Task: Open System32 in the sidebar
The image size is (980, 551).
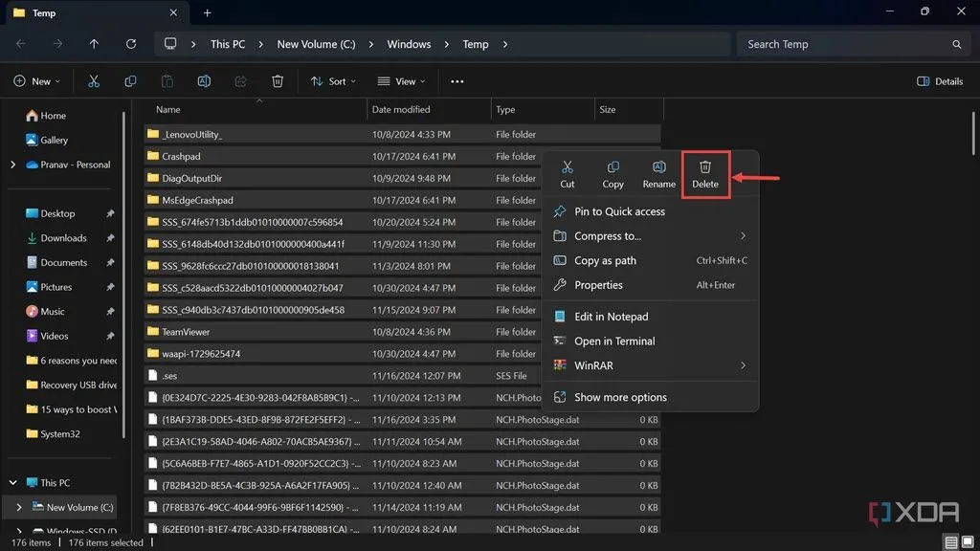Action: pos(53,434)
